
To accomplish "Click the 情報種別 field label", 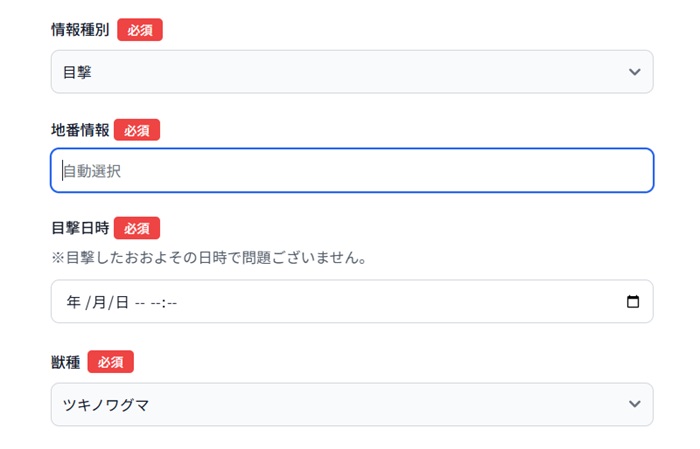I will point(80,30).
